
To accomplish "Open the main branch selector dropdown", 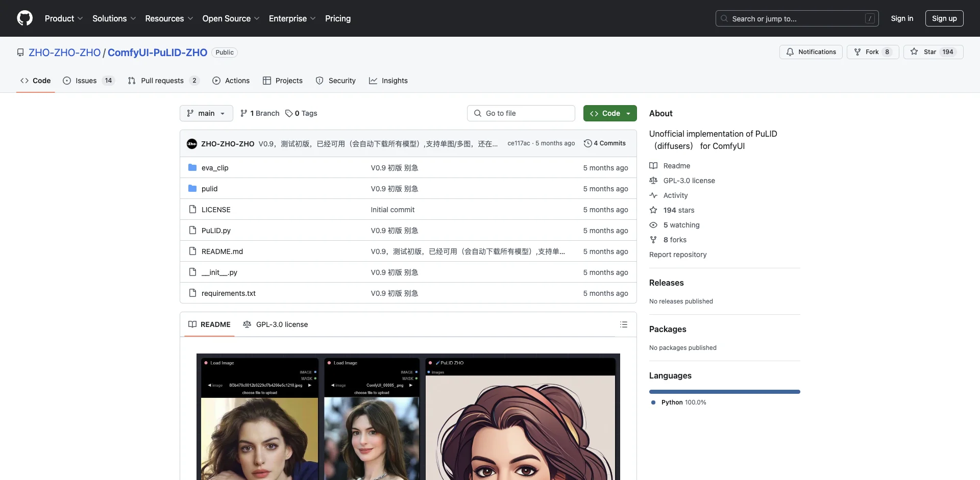I will click(206, 113).
